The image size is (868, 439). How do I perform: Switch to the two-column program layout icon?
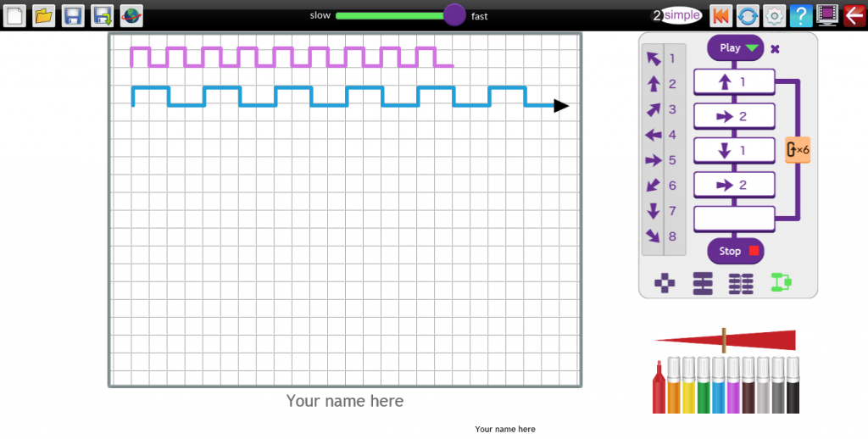741,283
